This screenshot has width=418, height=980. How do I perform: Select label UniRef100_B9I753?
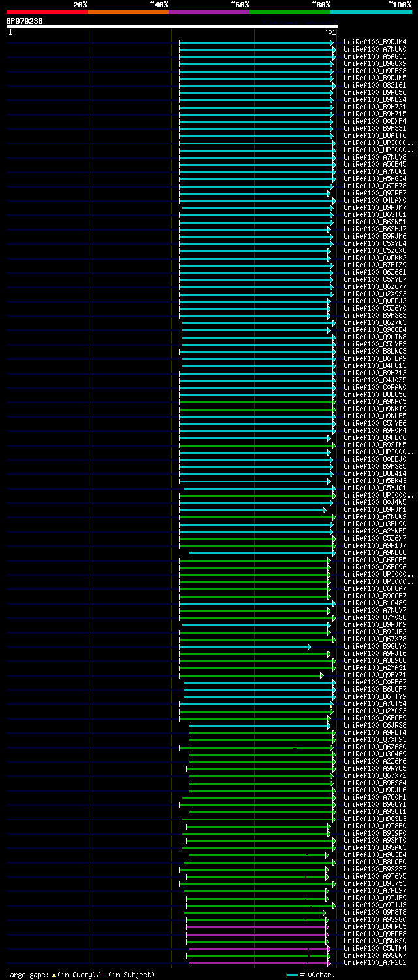point(376,884)
